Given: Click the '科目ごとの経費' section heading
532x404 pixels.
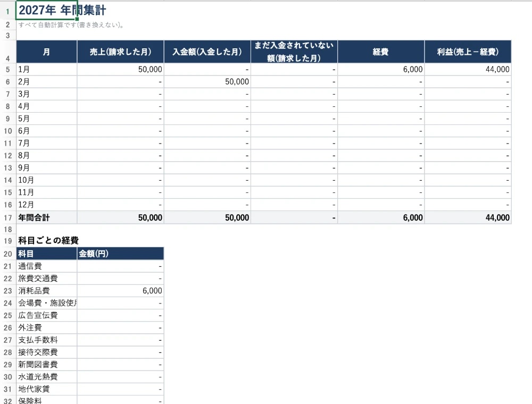Looking at the screenshot, I should click(48, 241).
